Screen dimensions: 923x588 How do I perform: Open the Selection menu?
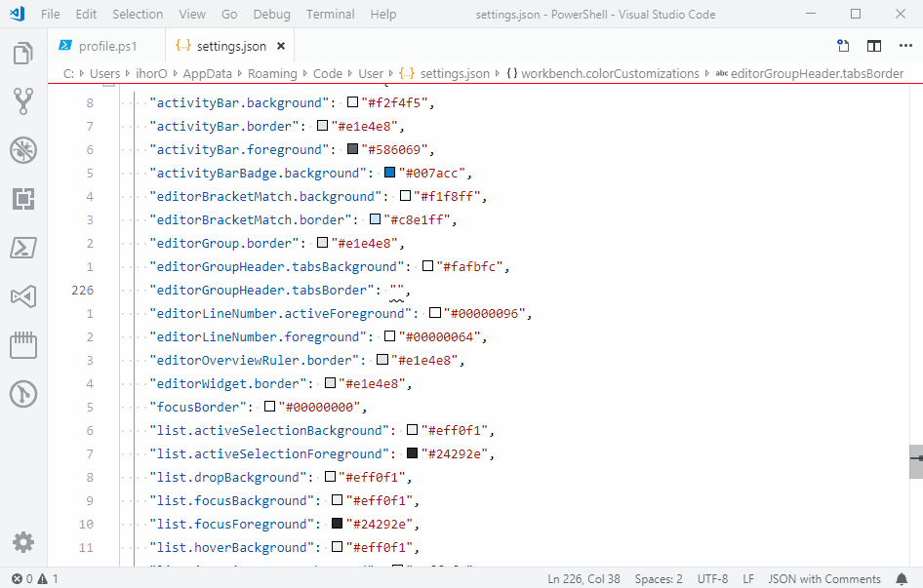click(x=138, y=14)
